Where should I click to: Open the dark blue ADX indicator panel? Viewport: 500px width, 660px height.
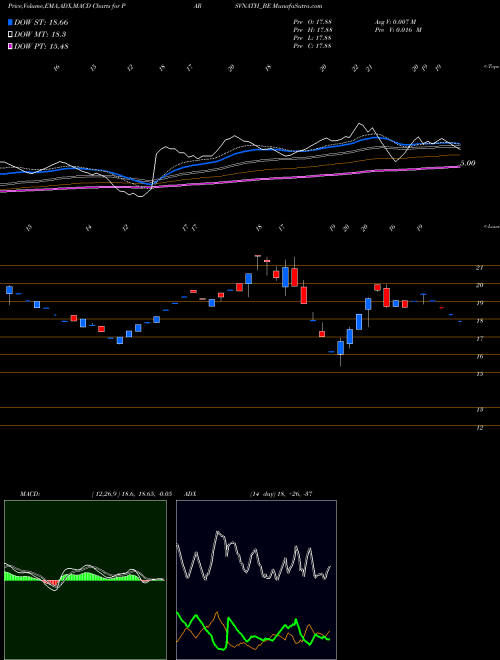pyautogui.click(x=256, y=580)
